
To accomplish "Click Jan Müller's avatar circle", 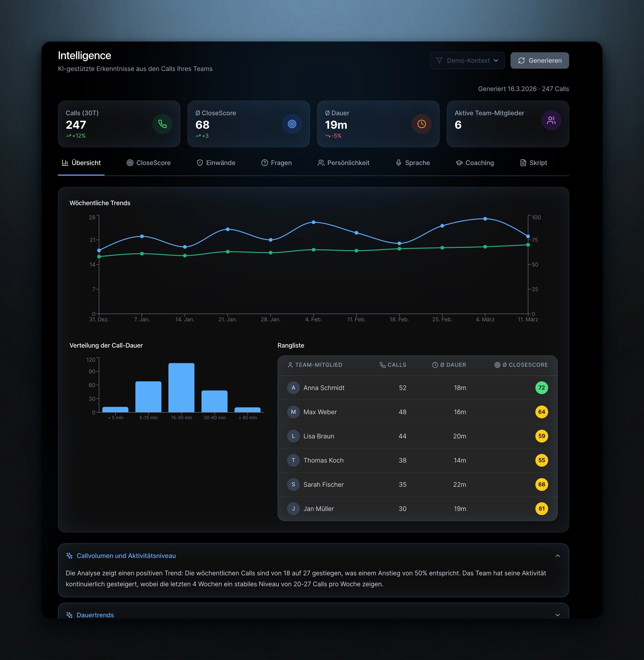I will (293, 508).
